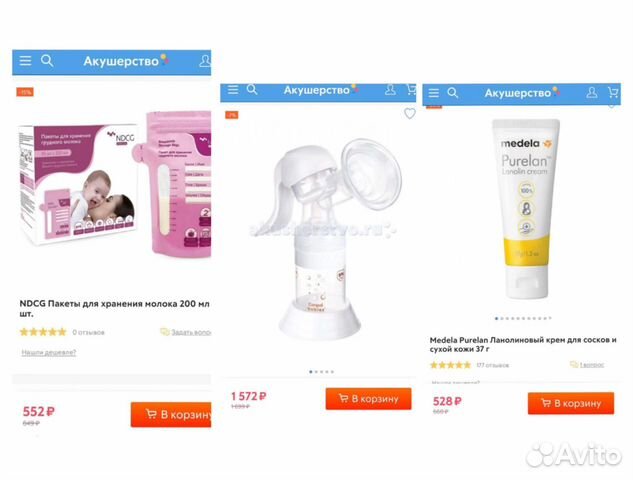Click 'Задать вопрос' link for NDCG bags
This screenshot has width=633, height=480.
coord(186,332)
